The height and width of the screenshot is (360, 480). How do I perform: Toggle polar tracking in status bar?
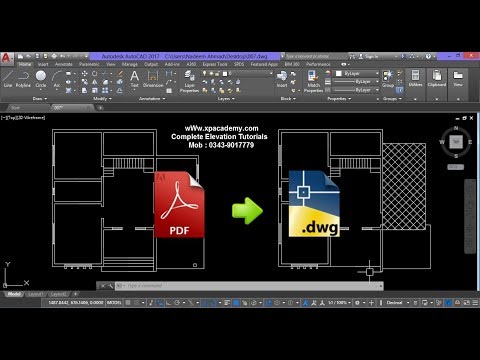(177, 303)
